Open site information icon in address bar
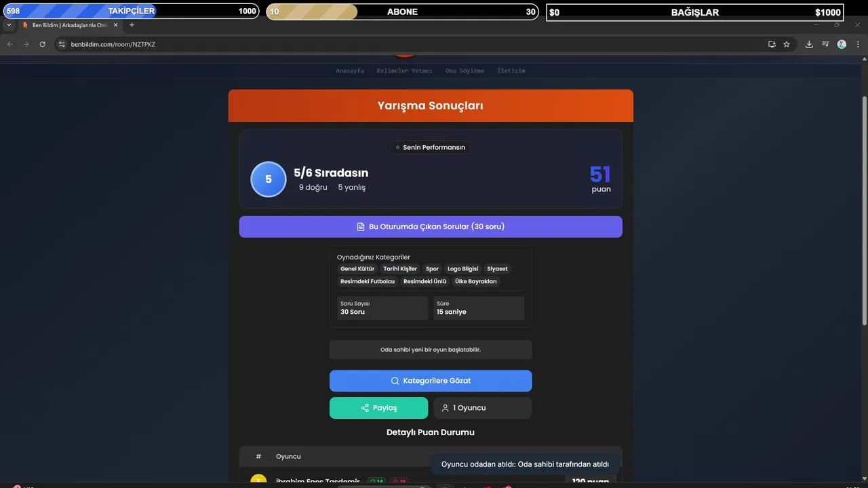Image resolution: width=868 pixels, height=488 pixels. (61, 44)
